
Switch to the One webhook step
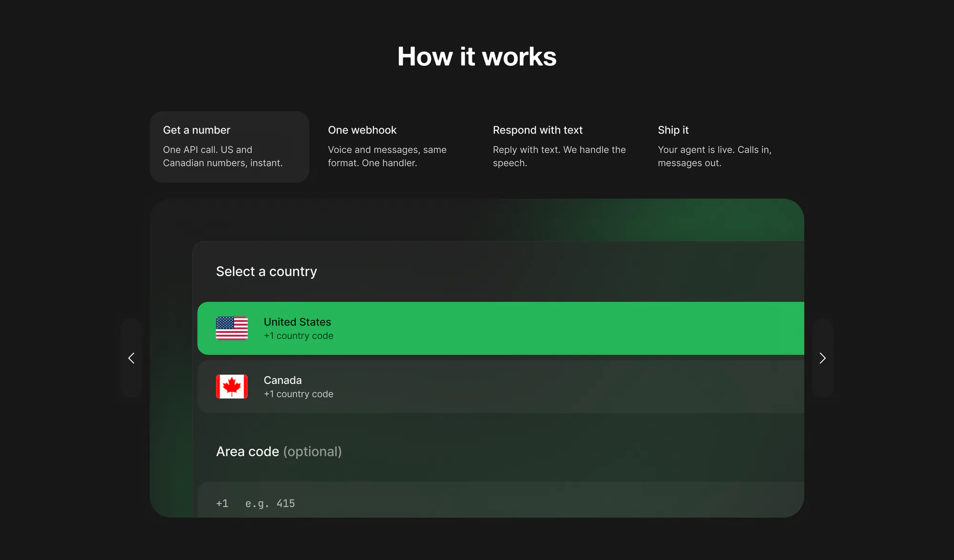click(x=394, y=147)
